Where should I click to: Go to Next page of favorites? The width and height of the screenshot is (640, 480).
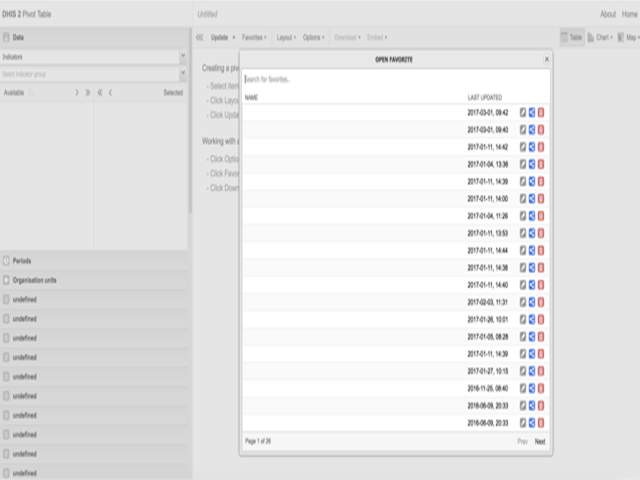pyautogui.click(x=540, y=441)
